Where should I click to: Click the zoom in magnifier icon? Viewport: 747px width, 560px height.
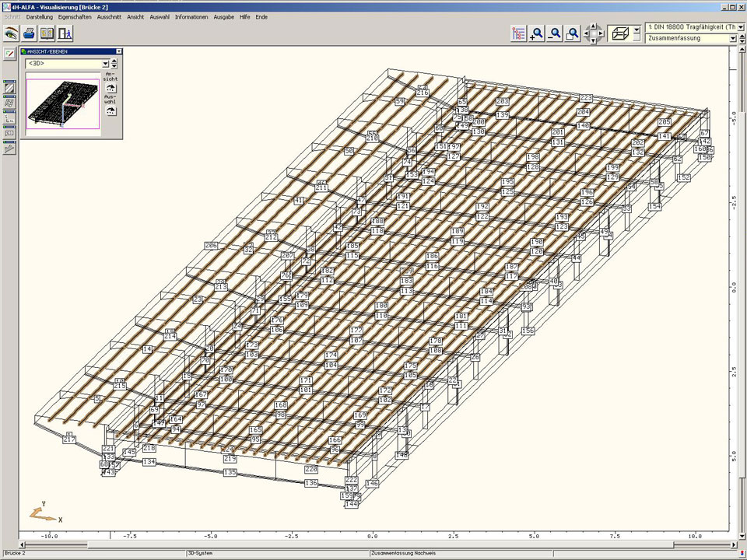(x=536, y=33)
